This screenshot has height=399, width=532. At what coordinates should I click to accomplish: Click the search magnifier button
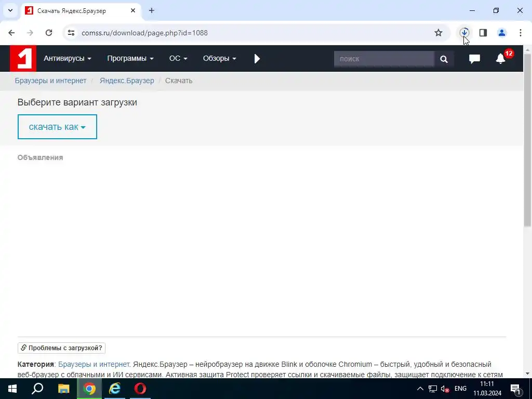[444, 59]
